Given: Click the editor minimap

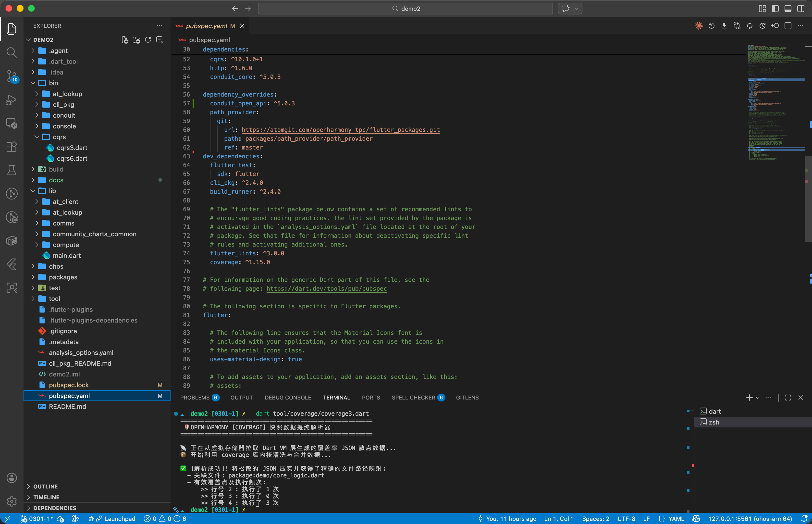Looking at the screenshot, I should click(x=775, y=102).
